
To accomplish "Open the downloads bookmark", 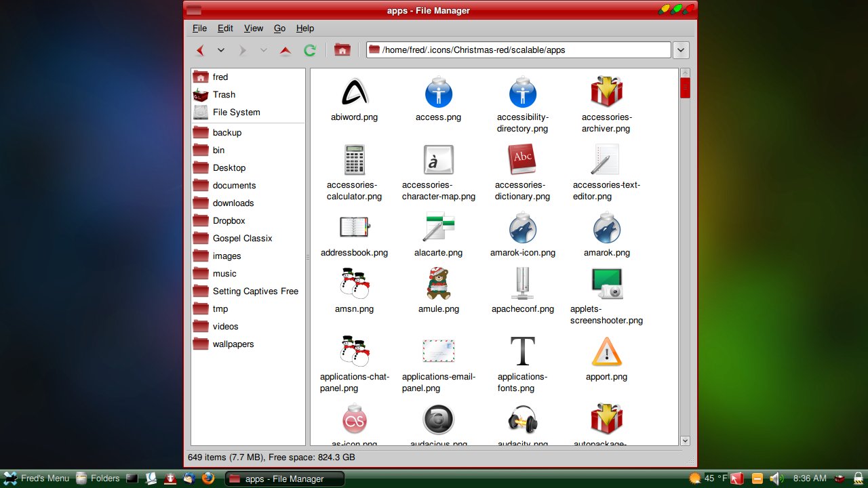I will pyautogui.click(x=248, y=203).
